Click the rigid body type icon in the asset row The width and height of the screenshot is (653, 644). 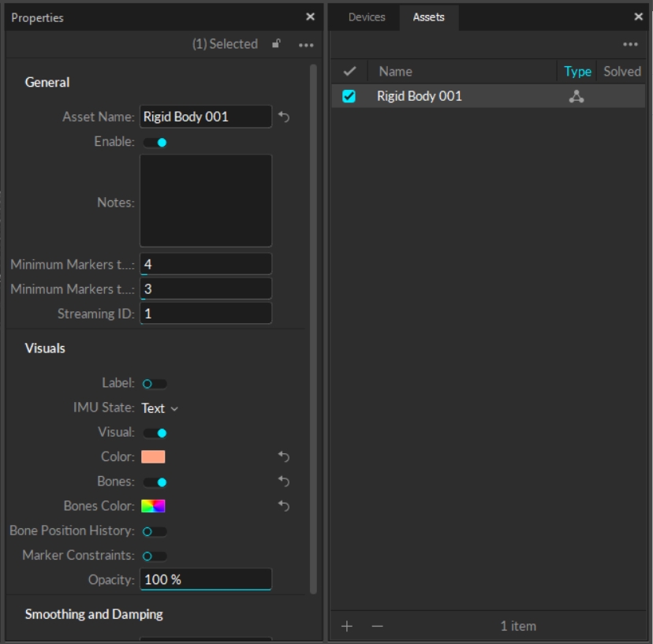pyautogui.click(x=577, y=97)
